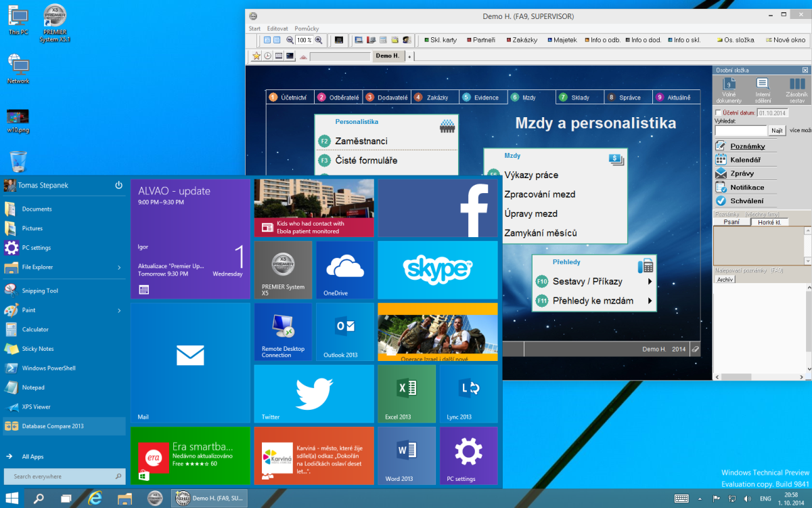This screenshot has width=812, height=508.
Task: Click the Najít search button
Action: pyautogui.click(x=777, y=130)
